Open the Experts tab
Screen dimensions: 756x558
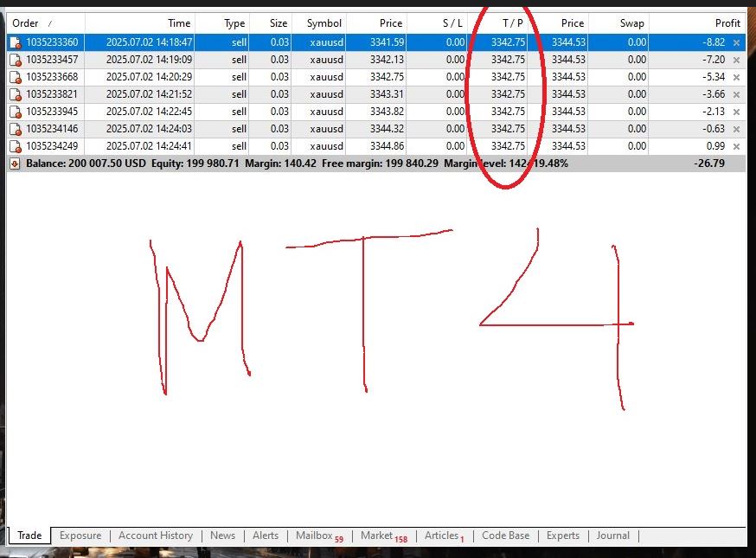coord(562,536)
